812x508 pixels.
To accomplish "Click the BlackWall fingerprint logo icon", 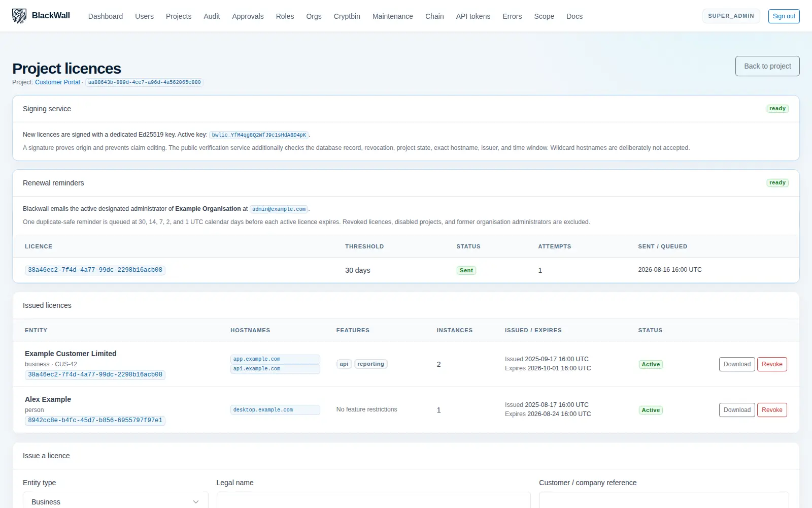I will tap(19, 16).
